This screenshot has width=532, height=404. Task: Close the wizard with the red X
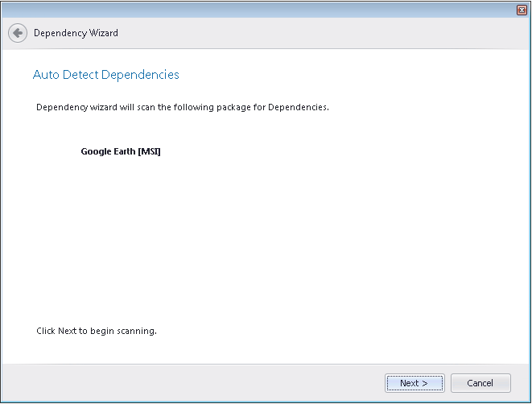[x=522, y=10]
